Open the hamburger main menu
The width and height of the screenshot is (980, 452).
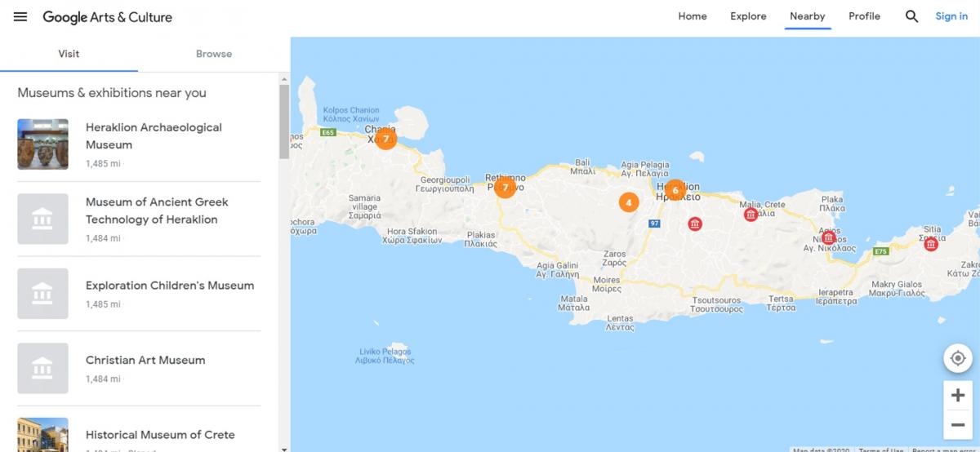point(20,16)
